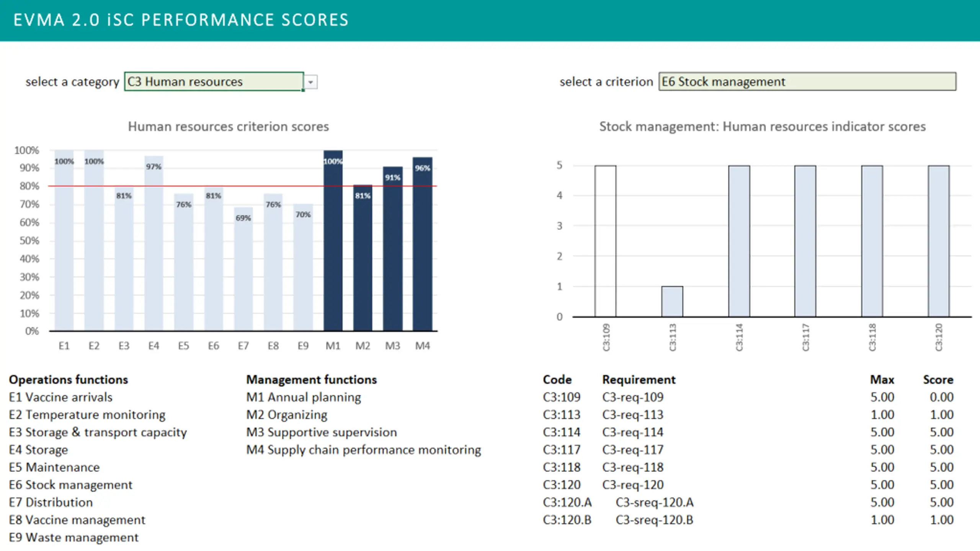The height and width of the screenshot is (551, 980).
Task: Select requirement C3-req-118
Action: click(633, 467)
